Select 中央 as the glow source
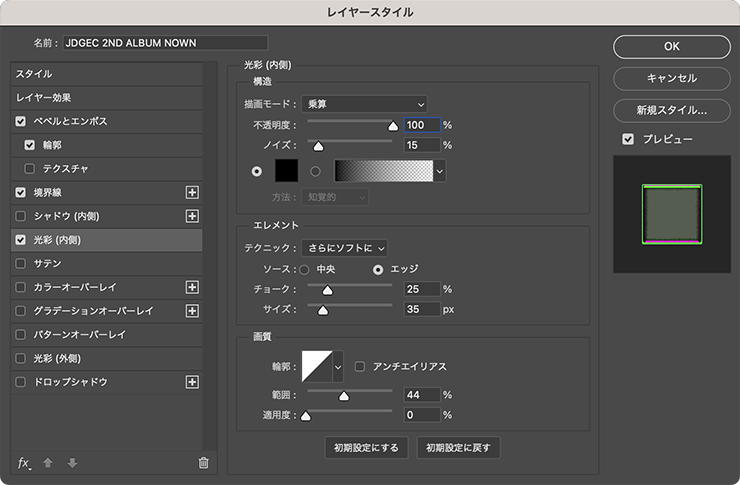Image resolution: width=740 pixels, height=485 pixels. (x=305, y=269)
